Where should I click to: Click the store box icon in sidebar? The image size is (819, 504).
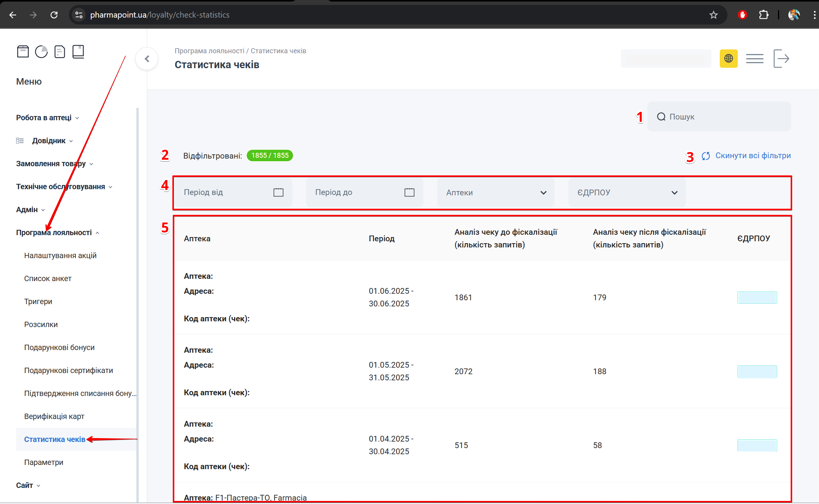click(23, 51)
